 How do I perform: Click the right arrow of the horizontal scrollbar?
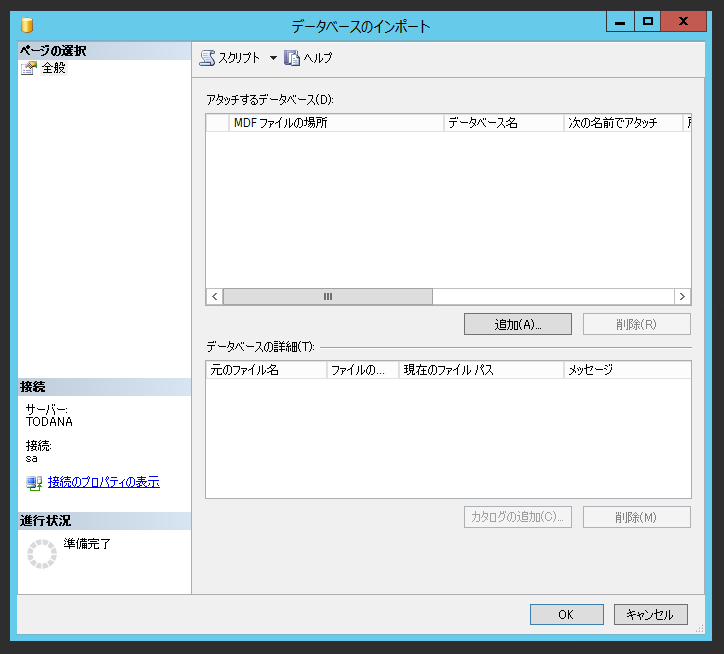click(682, 297)
